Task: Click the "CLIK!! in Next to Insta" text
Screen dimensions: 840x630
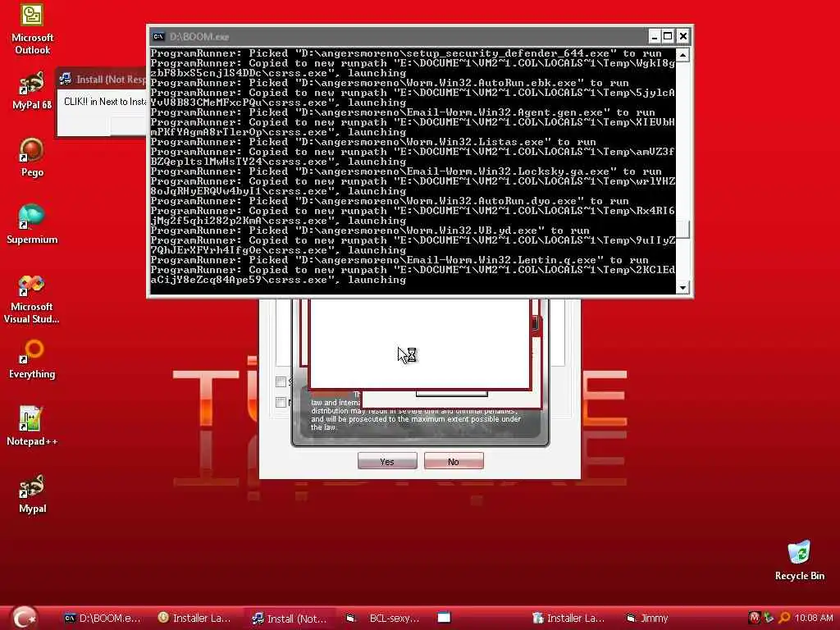Action: (x=105, y=101)
